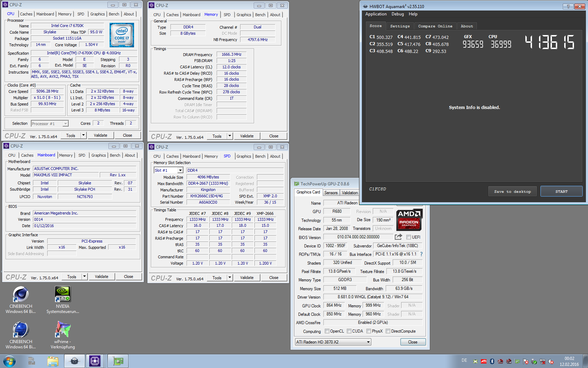Screen dimensions: 588x368
Task: Click the CPU-Z SPD window title icon
Action: (152, 147)
